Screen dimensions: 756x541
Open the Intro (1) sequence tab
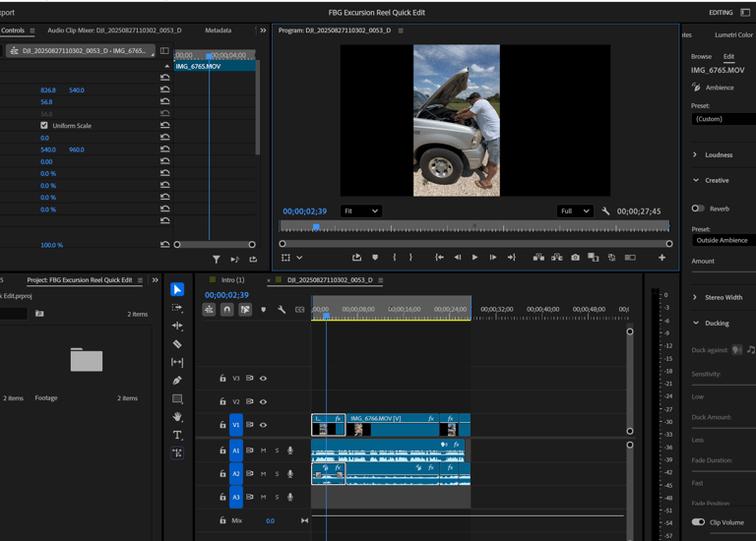click(x=232, y=280)
